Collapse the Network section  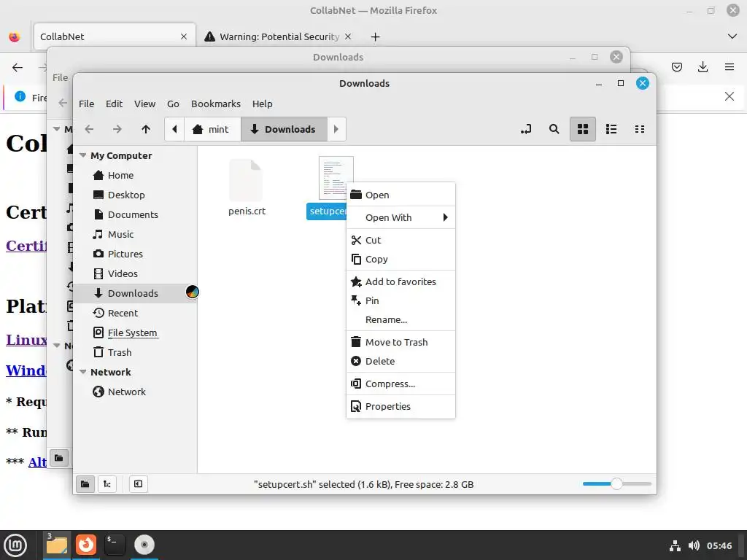[83, 372]
